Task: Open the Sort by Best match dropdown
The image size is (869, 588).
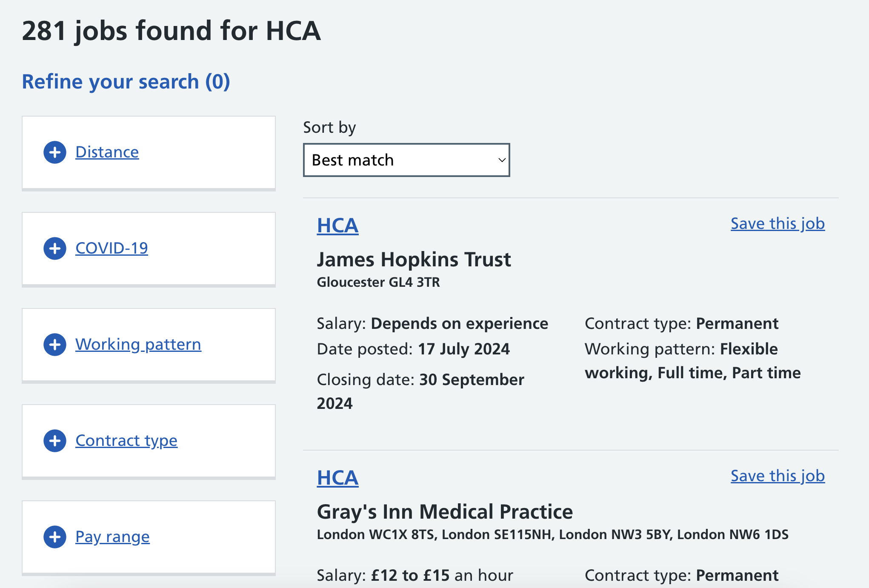Action: click(406, 160)
